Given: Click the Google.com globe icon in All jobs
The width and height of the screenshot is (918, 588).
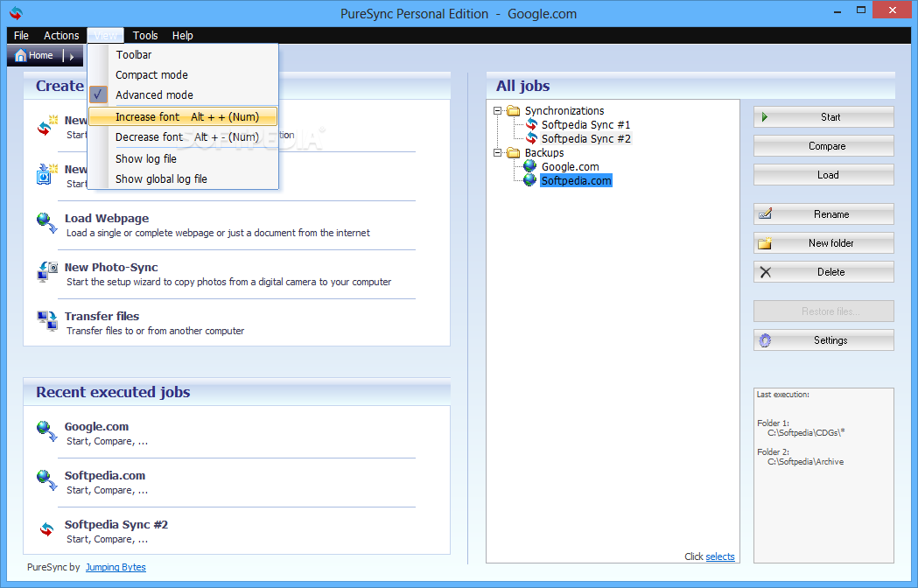Looking at the screenshot, I should click(529, 166).
